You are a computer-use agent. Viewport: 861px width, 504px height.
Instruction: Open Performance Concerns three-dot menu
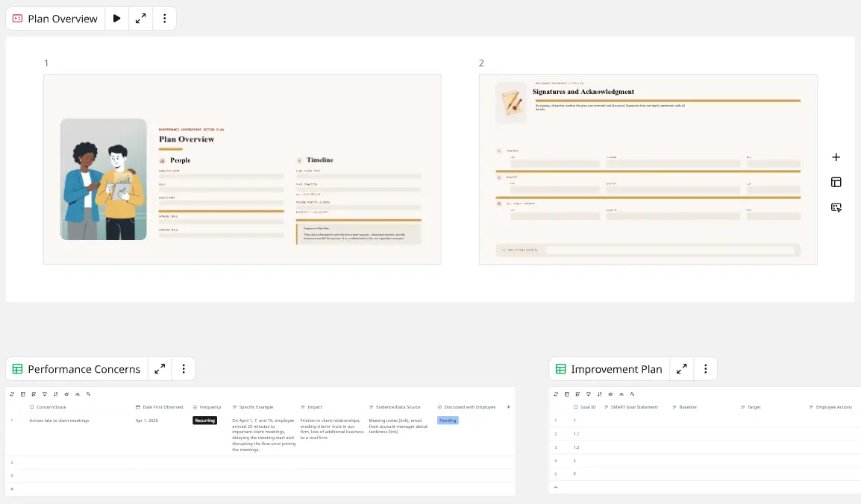[x=184, y=369]
